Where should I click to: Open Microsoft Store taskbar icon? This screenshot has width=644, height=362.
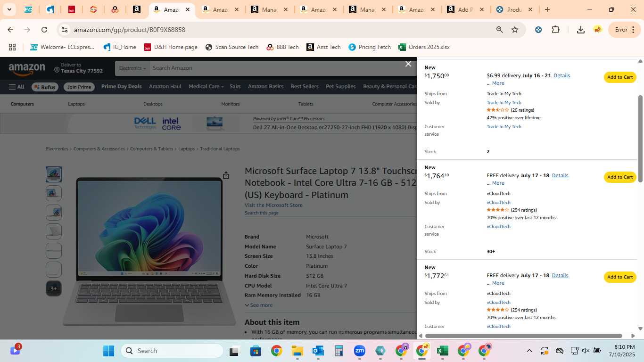coord(256,351)
